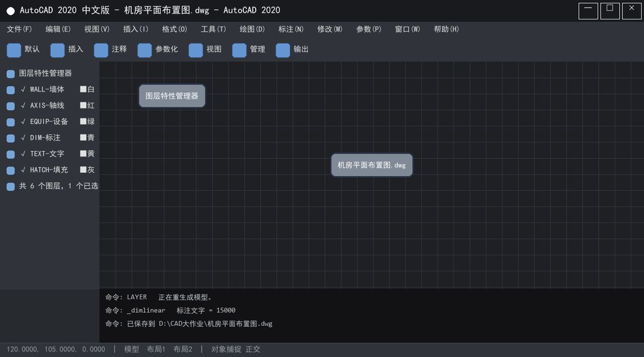644x357 pixels.
Task: Toggle the checkmark on HATCH-填充 layer
Action: tap(23, 169)
